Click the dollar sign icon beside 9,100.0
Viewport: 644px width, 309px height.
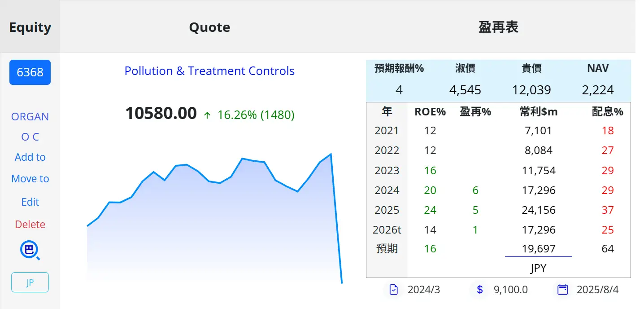pos(479,290)
